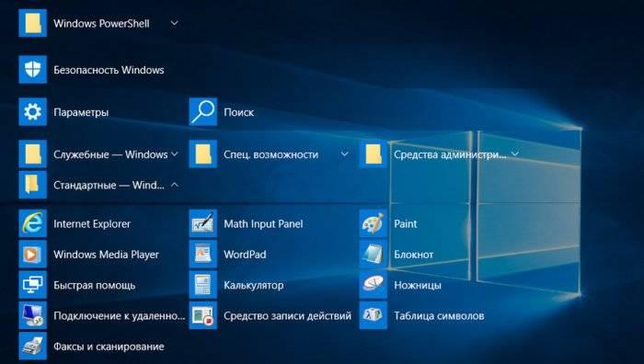Open the Калькулятор icon
The height and width of the screenshot is (364, 644).
click(x=203, y=285)
